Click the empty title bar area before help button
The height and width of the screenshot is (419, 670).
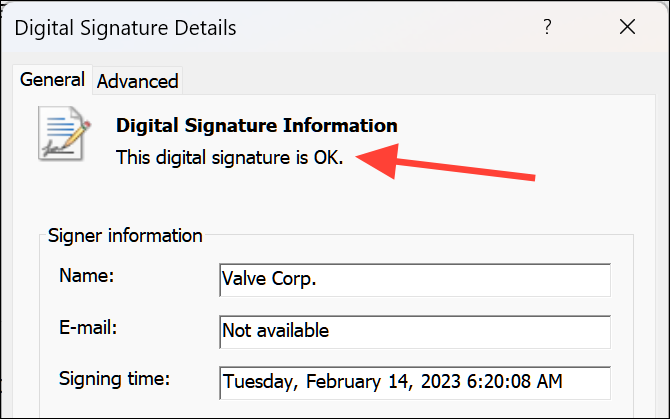(x=400, y=27)
